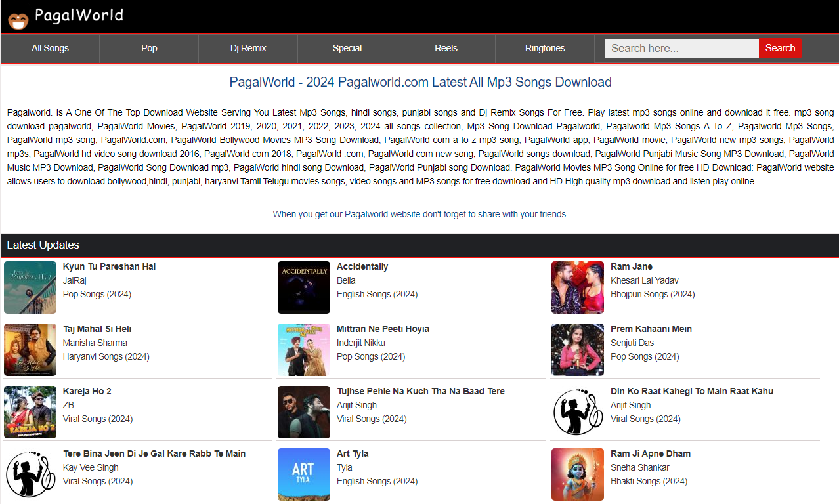Screen dimensions: 839x504
Task: Click artist name Senjuti Das
Action: (x=632, y=343)
